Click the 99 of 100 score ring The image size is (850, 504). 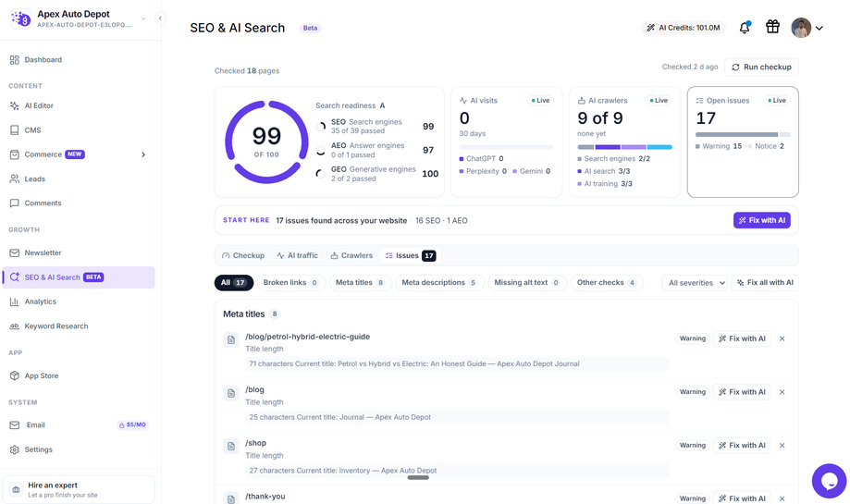pyautogui.click(x=266, y=142)
